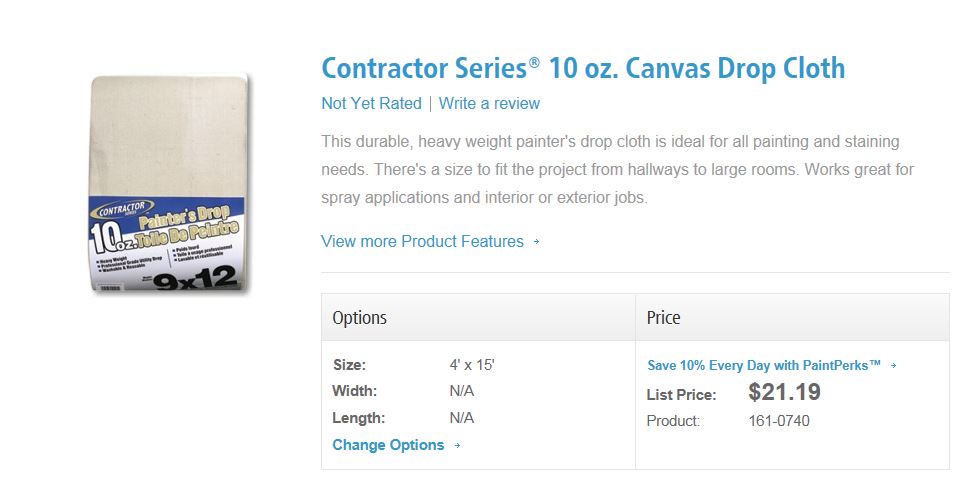
Task: Click the Price column header
Action: click(x=664, y=318)
